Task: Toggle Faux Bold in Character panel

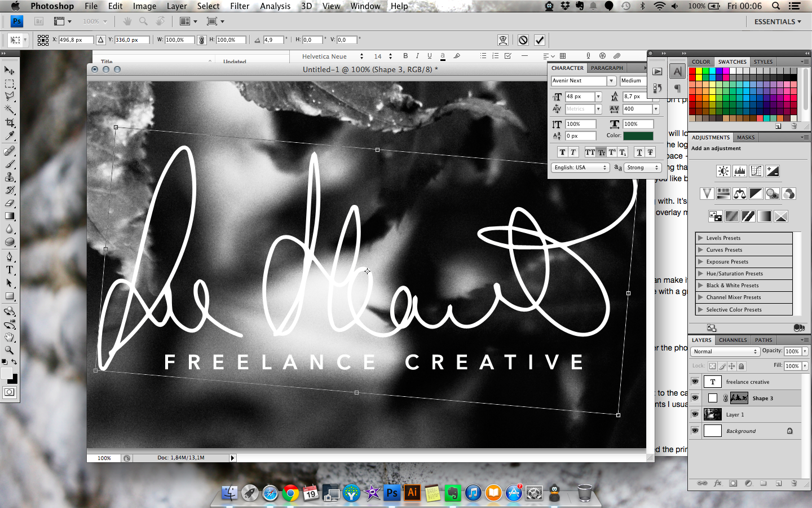Action: pyautogui.click(x=562, y=152)
